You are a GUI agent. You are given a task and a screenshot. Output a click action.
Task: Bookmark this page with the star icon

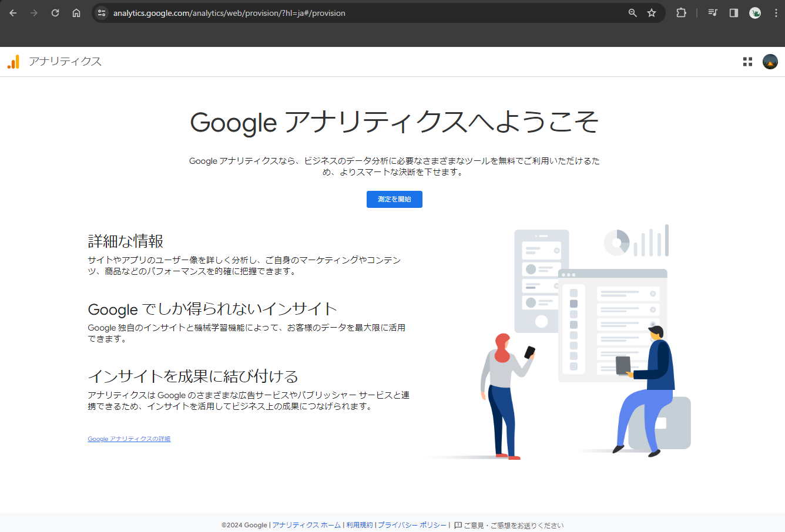[x=652, y=13]
